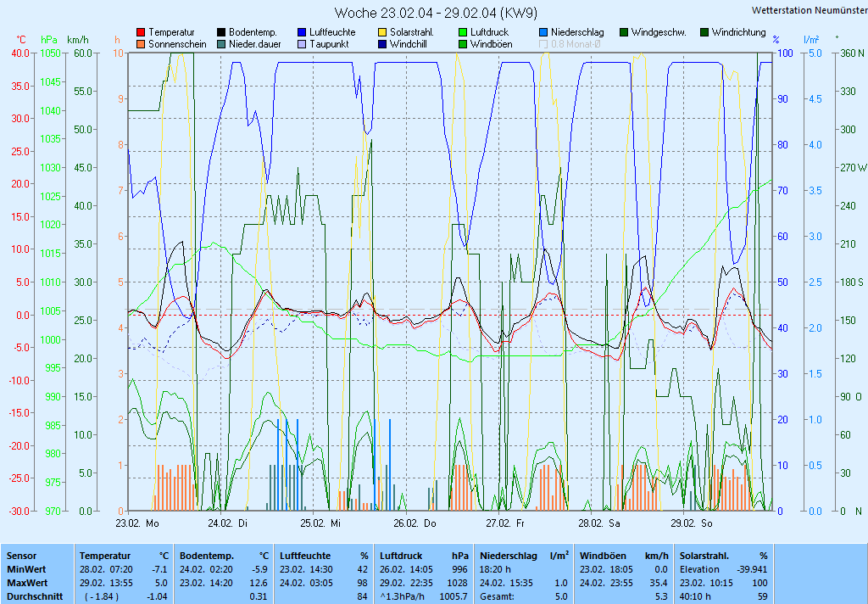
Task: Click the 40:10 h sunshine duration value
Action: click(x=695, y=597)
